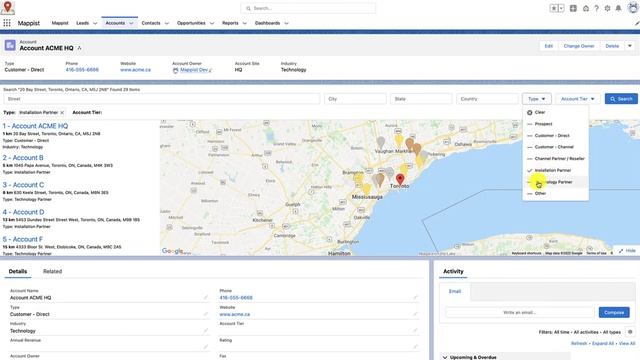Open the setup gear icon
Image resolution: width=640 pixels, height=360 pixels.
[607, 8]
